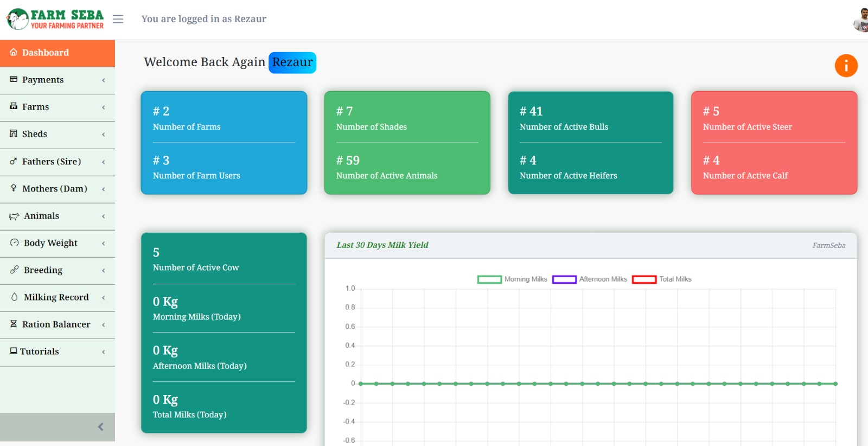Click the Farm Seba logo
This screenshot has width=868, height=446.
55,19
